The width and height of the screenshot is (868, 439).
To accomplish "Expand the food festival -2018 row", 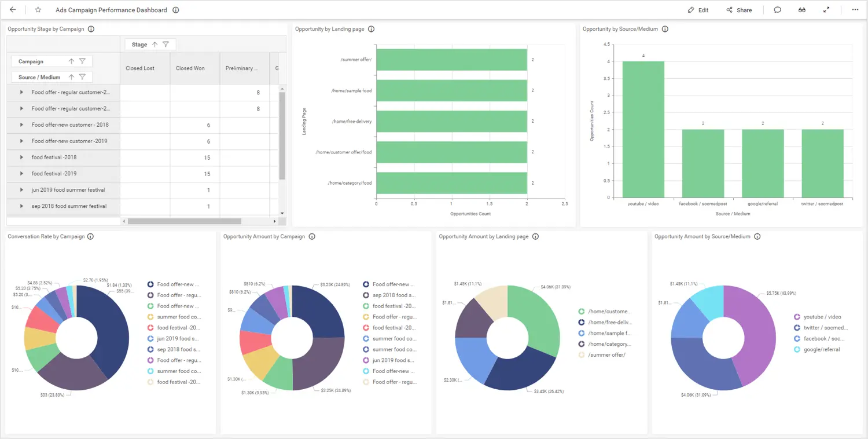I will [21, 158].
